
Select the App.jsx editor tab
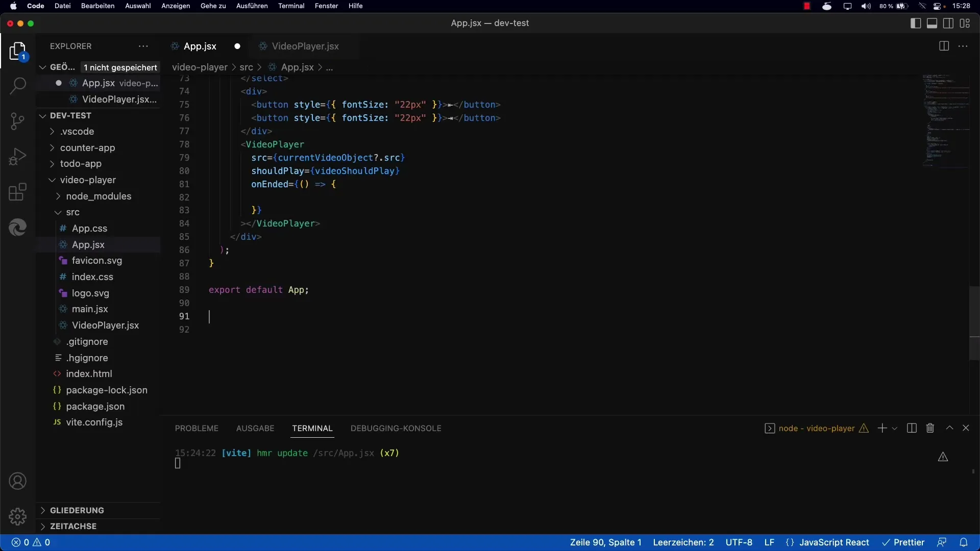coord(200,46)
